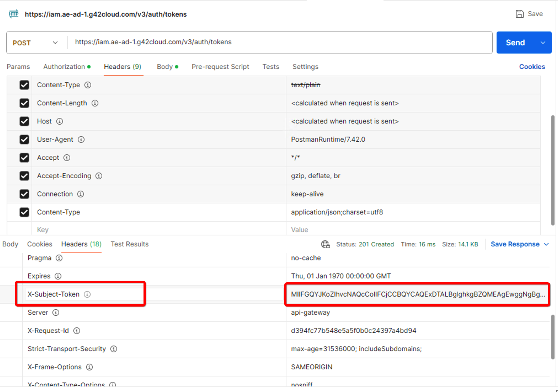Viewport: 558px width, 392px height.
Task: Uncheck the Connection header checkbox
Action: click(24, 194)
